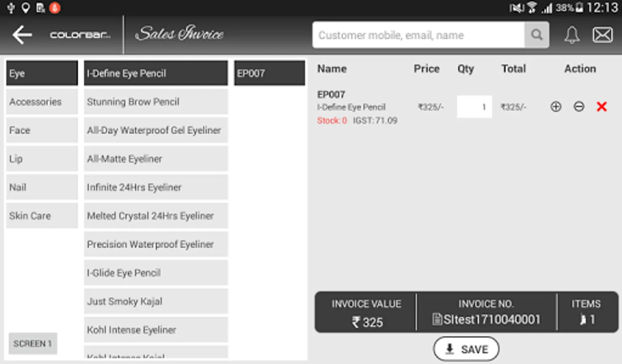Screen dimensions: 622x364
Task: Tap the rupee invoice value icon
Action: 356,322
